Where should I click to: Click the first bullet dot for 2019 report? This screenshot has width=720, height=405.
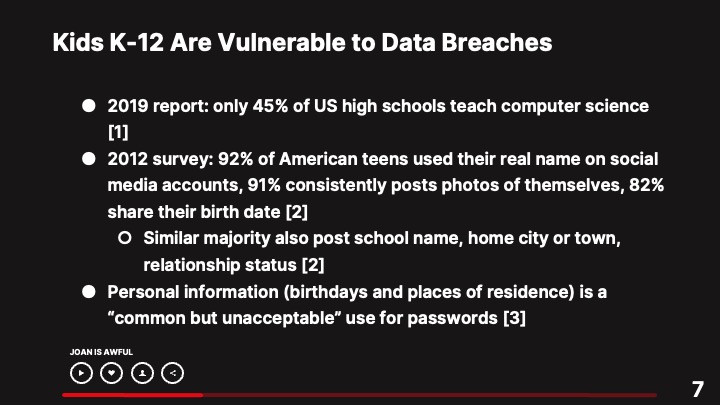88,105
